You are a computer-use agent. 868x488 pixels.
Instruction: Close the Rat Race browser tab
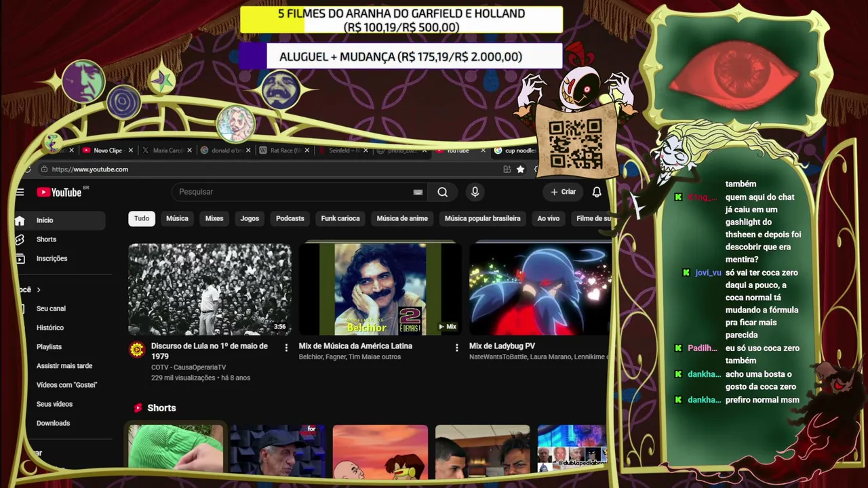pyautogui.click(x=307, y=150)
